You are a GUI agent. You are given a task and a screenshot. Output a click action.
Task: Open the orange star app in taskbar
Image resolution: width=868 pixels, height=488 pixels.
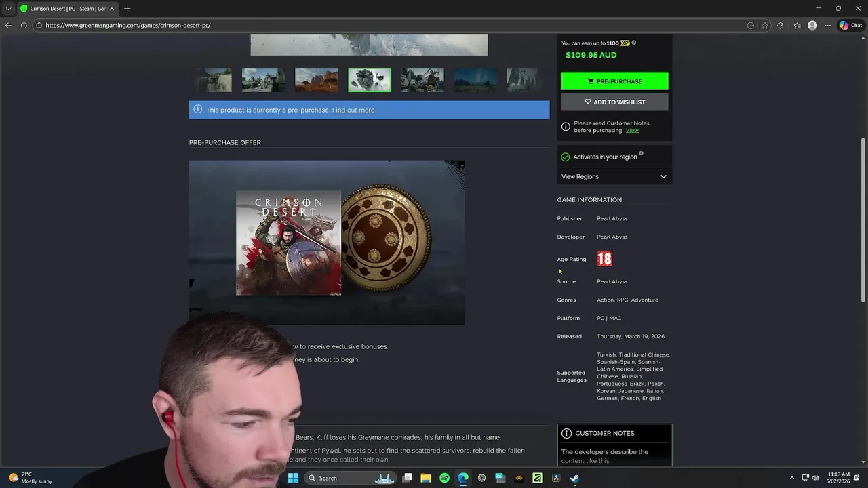coord(519,478)
